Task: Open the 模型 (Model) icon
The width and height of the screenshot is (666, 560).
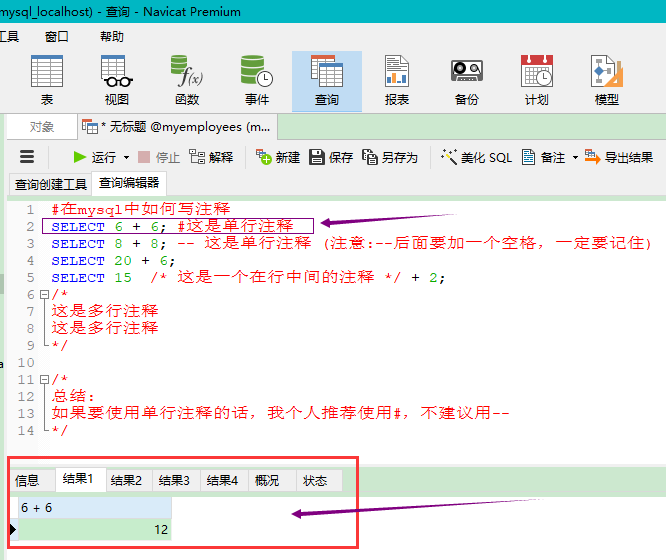Action: [607, 81]
